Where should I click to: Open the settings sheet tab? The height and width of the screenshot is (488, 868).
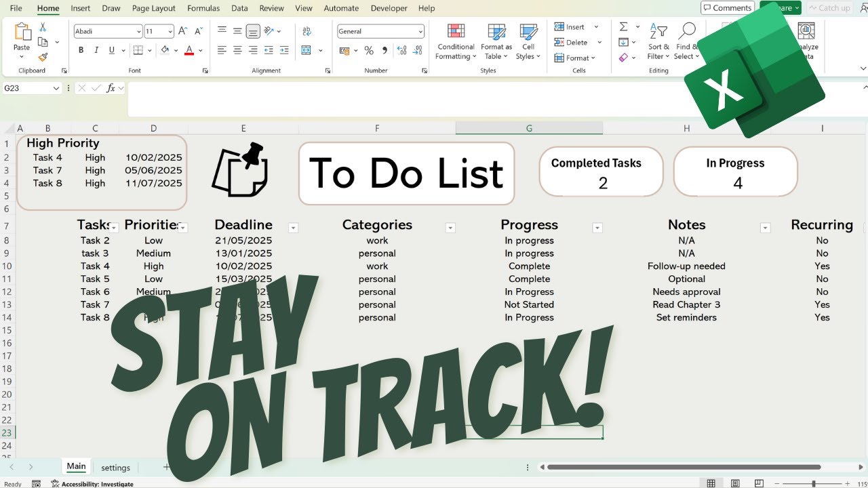(x=115, y=468)
